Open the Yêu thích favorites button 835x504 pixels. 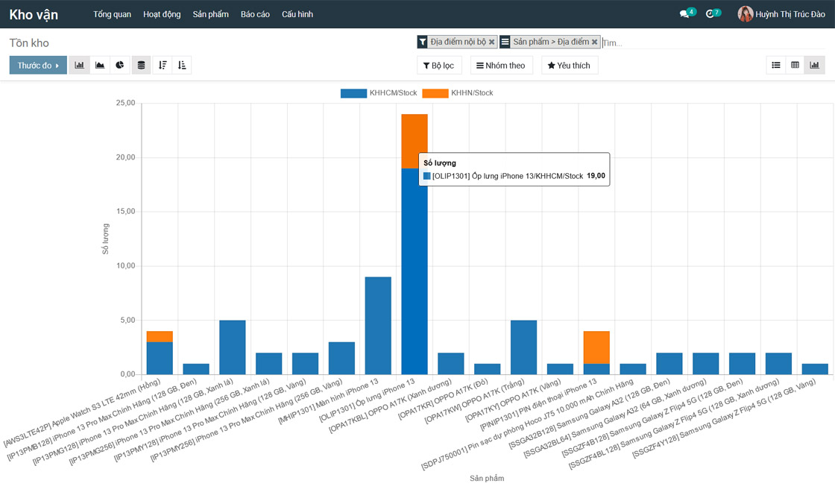point(569,66)
